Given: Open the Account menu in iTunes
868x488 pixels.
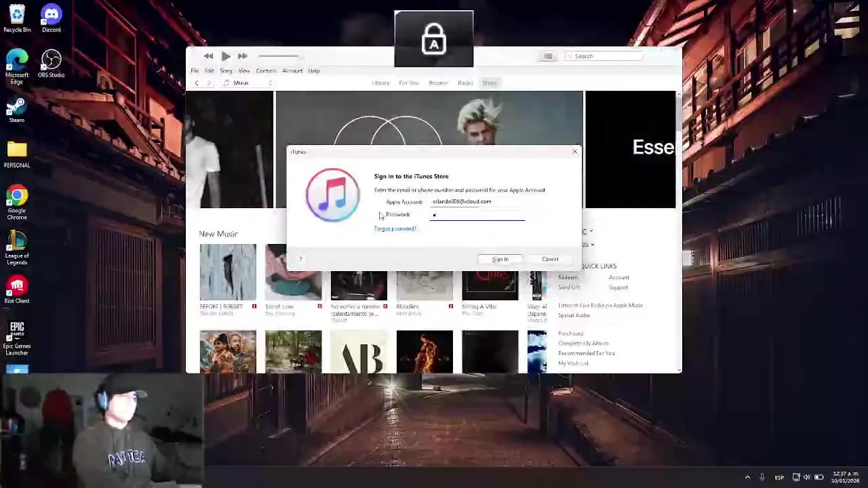Looking at the screenshot, I should click(x=292, y=70).
